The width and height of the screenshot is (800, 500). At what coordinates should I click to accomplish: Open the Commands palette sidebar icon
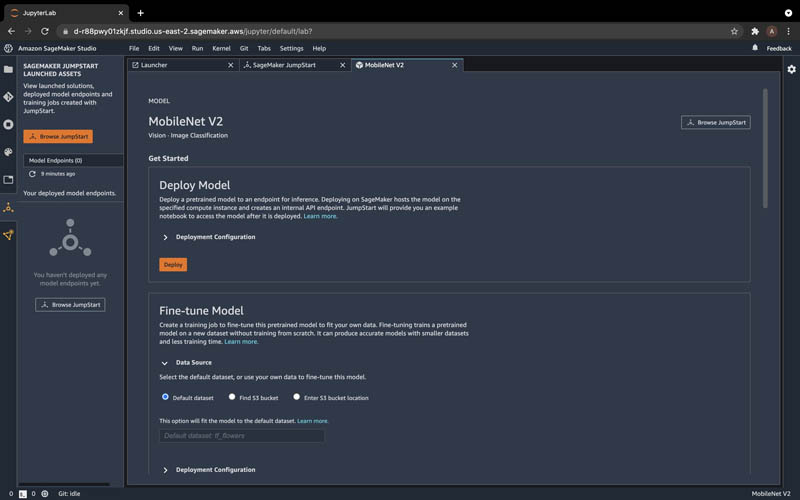(8, 152)
